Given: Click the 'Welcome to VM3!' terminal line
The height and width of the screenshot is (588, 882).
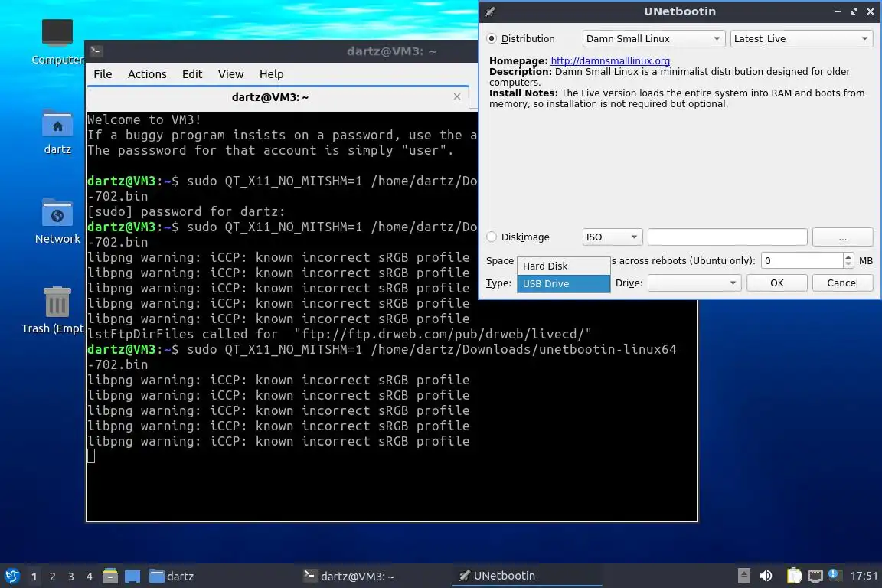Looking at the screenshot, I should [x=144, y=119].
